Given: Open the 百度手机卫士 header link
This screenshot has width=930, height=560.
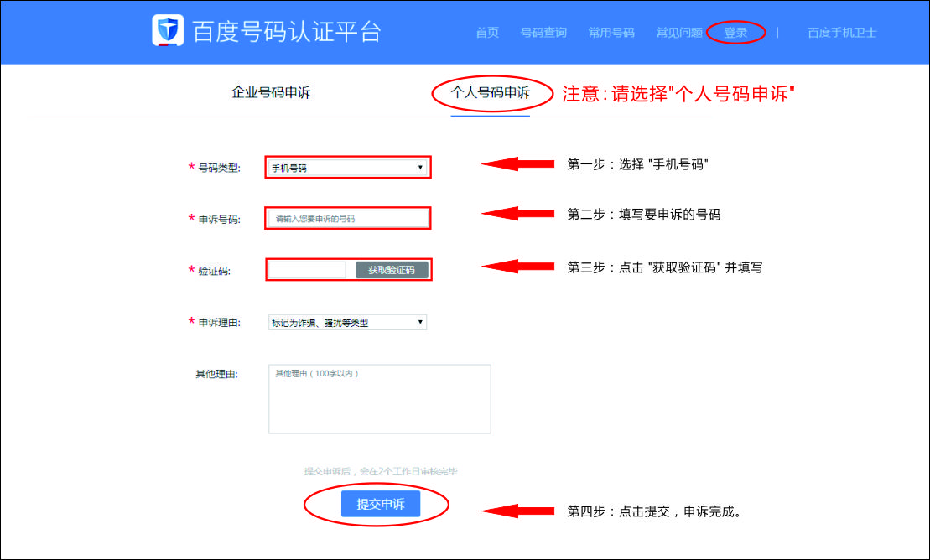Looking at the screenshot, I should (842, 33).
